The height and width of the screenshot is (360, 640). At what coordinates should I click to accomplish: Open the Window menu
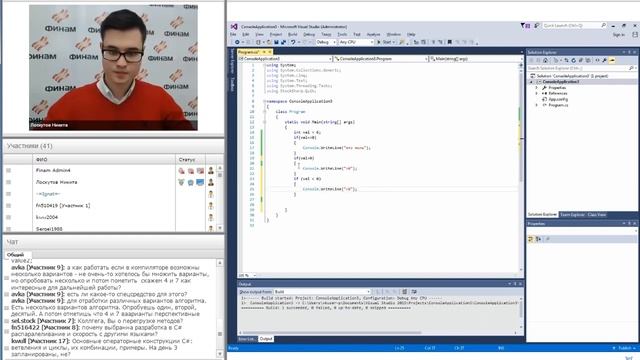point(393,35)
